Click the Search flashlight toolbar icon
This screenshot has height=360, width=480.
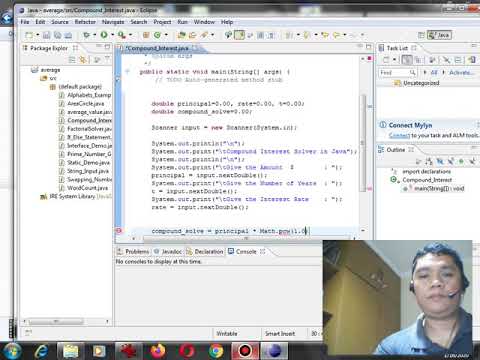coord(204,35)
